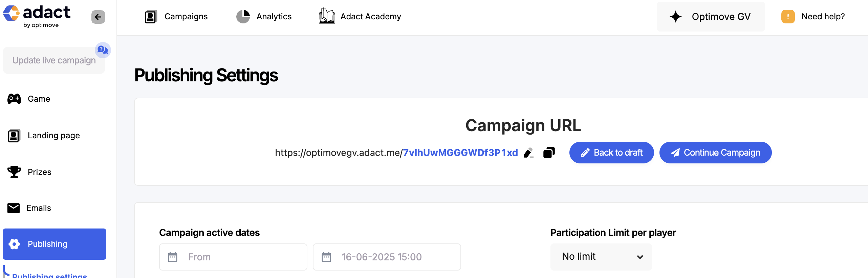Open the Participation Limit dropdown
868x278 pixels.
point(601,257)
